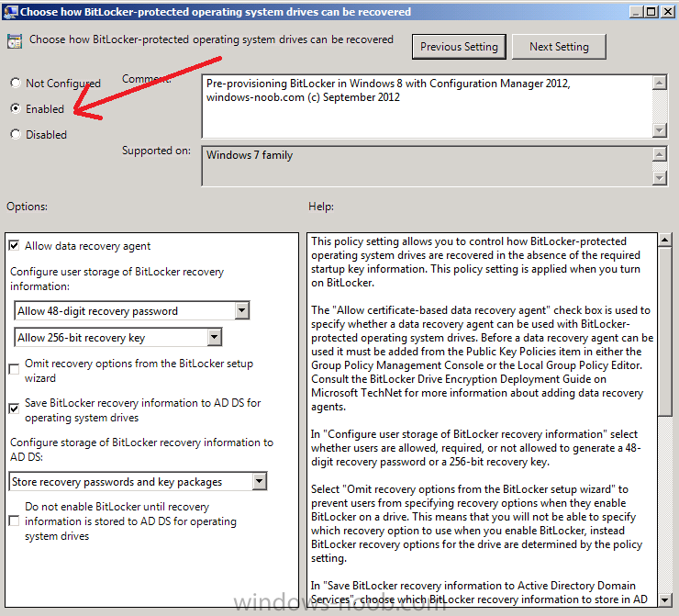Screen dimensions: 679x616
Task: Click the Help pane scrollbar thumb
Action: click(665, 331)
